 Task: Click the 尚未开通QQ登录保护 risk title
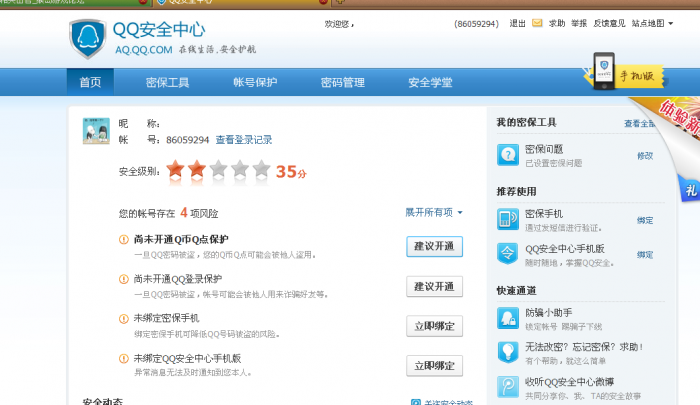[178, 279]
